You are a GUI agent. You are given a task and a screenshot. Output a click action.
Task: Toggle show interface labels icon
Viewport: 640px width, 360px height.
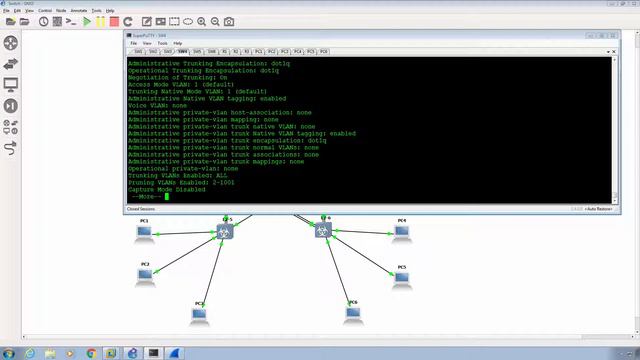point(57,22)
